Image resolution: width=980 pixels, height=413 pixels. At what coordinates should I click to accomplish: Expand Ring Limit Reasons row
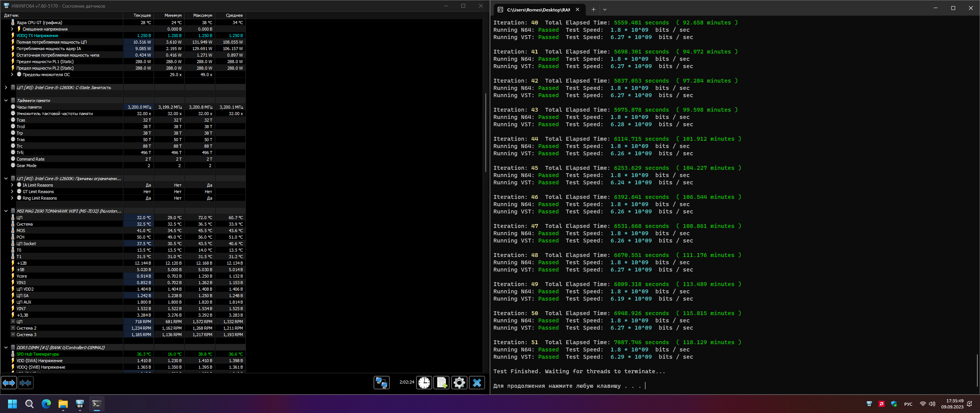(x=12, y=198)
